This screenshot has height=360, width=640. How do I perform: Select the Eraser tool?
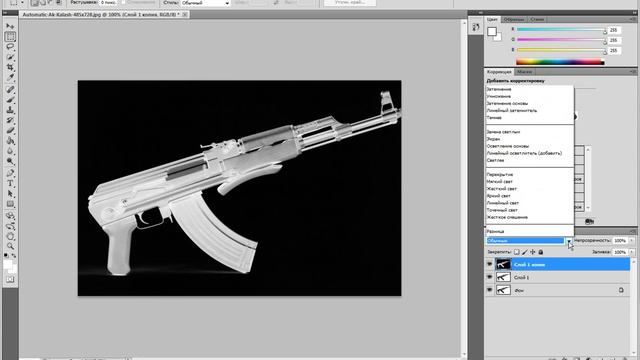click(x=10, y=130)
